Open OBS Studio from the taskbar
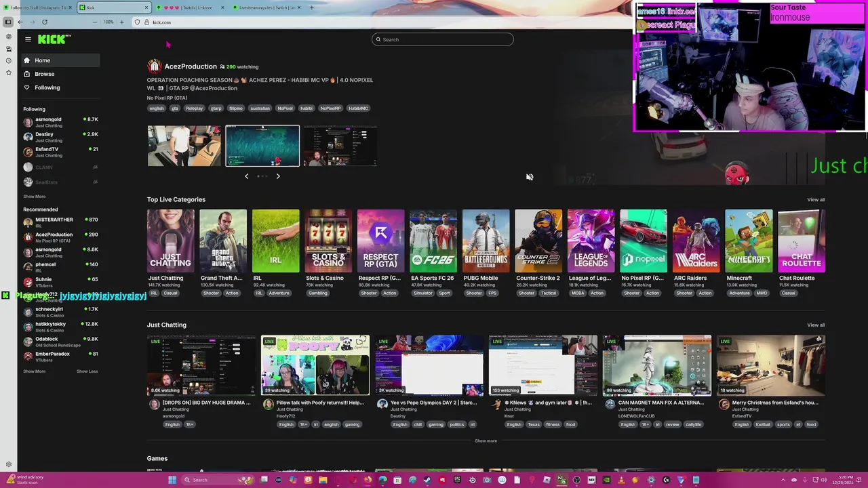 (576, 480)
